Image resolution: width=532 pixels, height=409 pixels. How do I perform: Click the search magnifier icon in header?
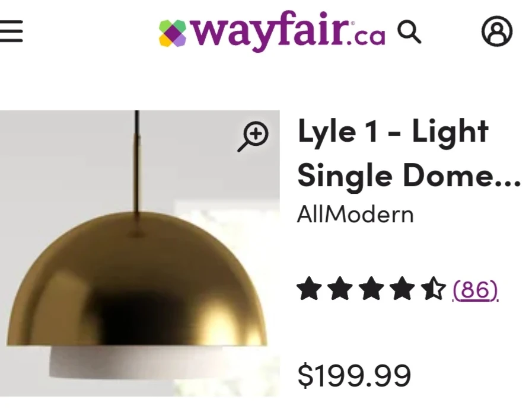coord(409,32)
